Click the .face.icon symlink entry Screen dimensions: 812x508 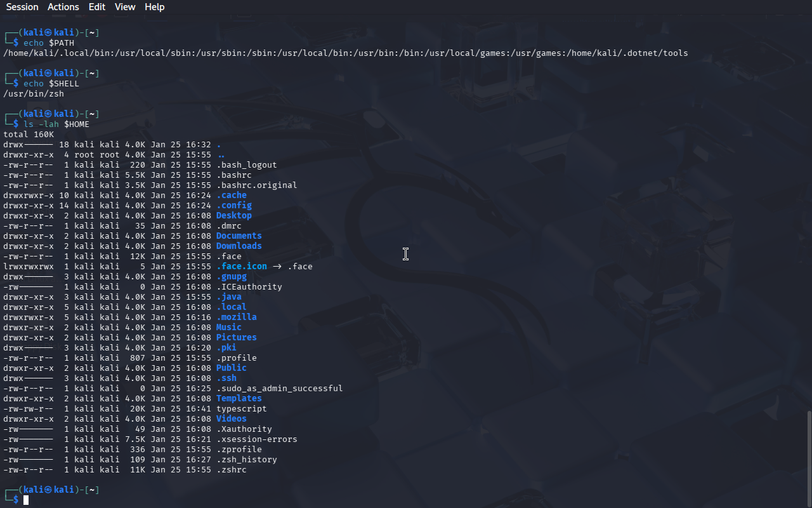(x=241, y=267)
